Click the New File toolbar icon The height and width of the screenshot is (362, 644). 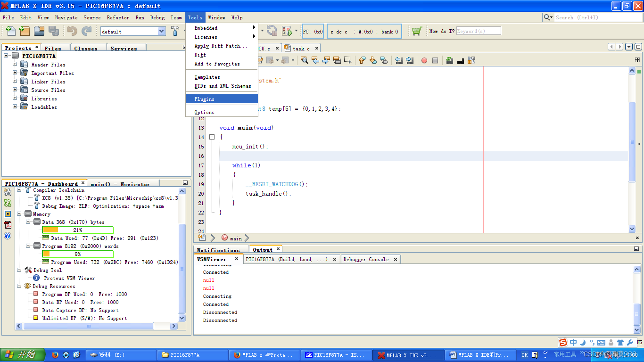pyautogui.click(x=10, y=31)
